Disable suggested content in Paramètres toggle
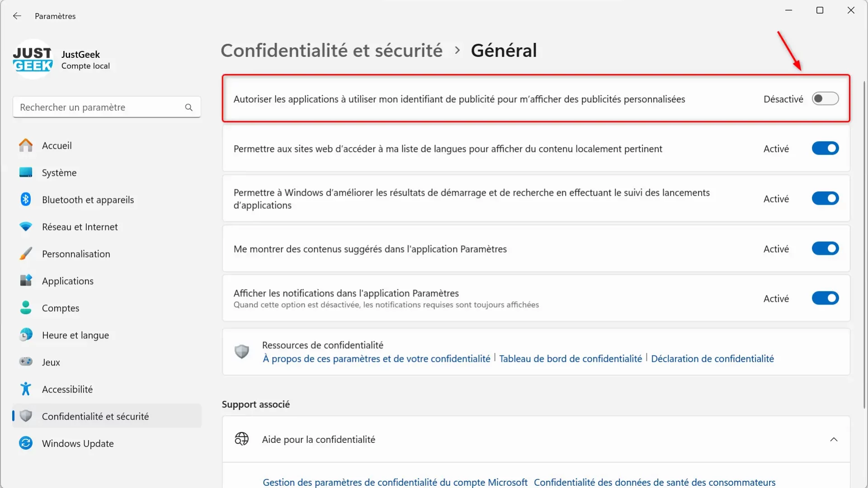The image size is (868, 488). tap(825, 249)
